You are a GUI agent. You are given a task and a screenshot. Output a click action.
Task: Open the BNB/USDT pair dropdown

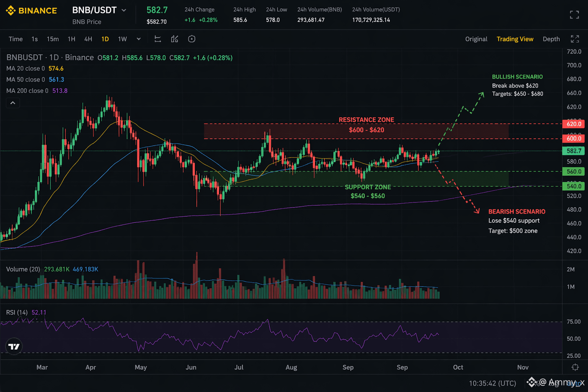124,10
